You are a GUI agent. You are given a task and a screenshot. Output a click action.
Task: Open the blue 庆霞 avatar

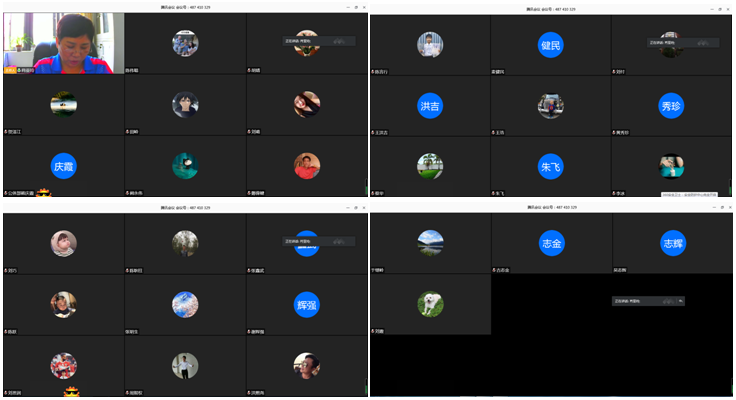pos(63,166)
